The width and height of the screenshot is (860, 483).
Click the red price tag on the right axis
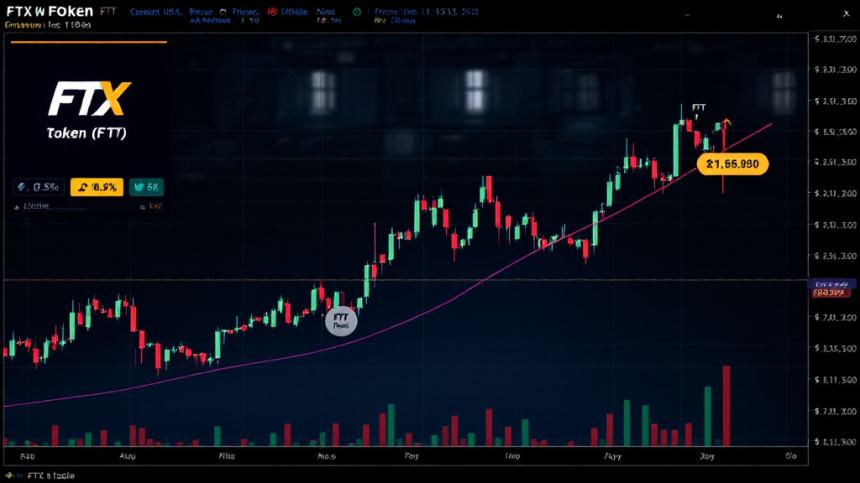(x=830, y=293)
